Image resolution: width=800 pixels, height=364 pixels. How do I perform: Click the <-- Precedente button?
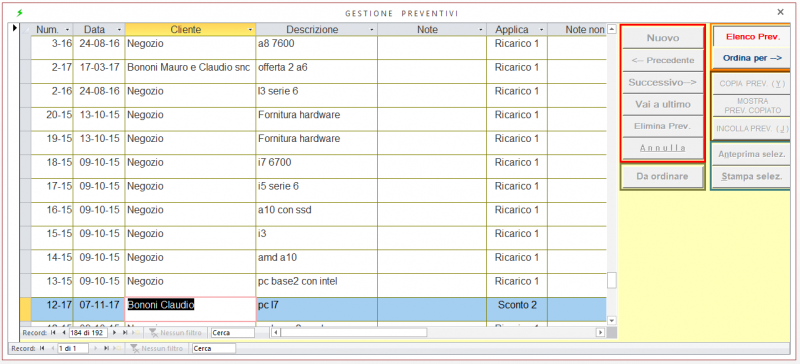tap(663, 60)
